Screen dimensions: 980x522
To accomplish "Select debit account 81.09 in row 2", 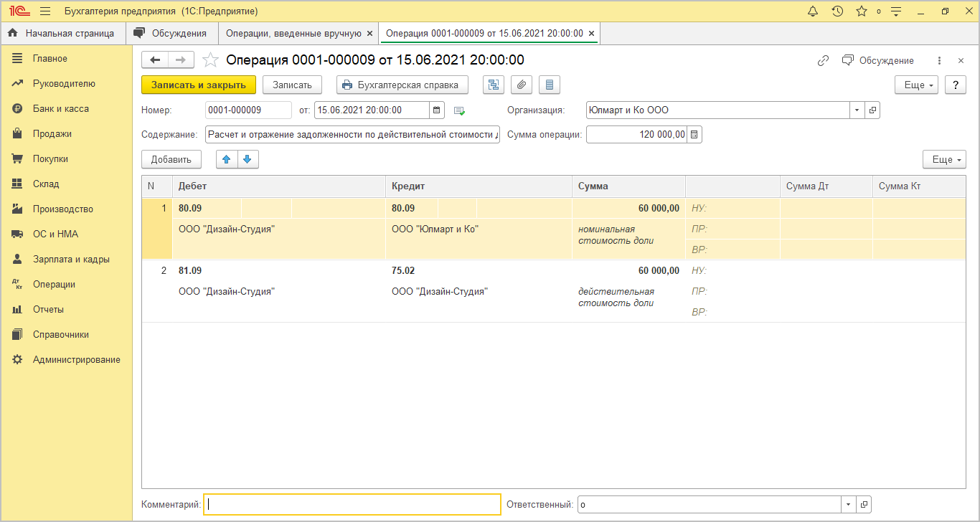I will 190,271.
